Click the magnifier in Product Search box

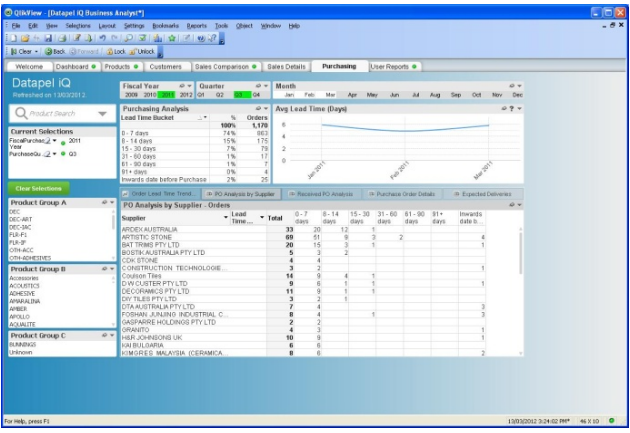coord(21,113)
